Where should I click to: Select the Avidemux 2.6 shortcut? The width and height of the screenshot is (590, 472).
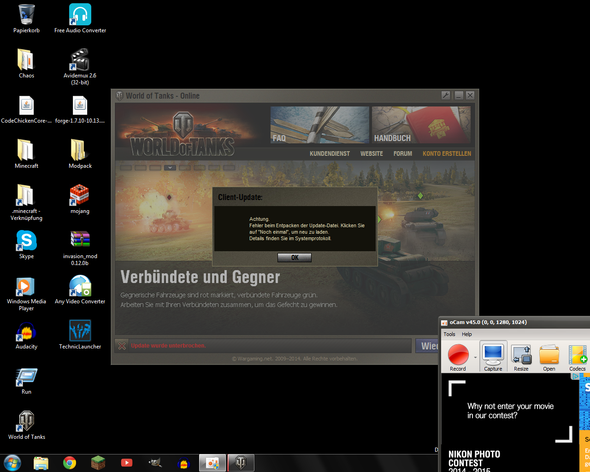[80, 67]
